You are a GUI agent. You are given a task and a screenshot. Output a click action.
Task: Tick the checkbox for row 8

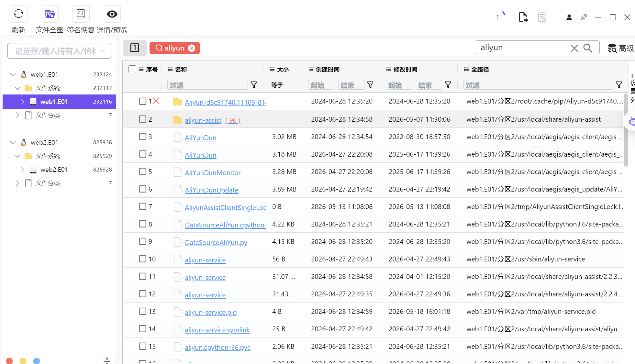[143, 224]
